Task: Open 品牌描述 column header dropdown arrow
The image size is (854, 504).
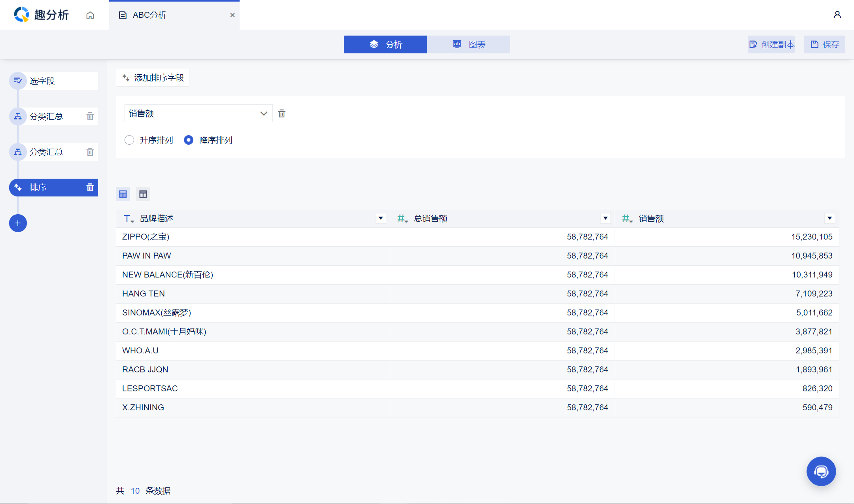Action: 380,218
